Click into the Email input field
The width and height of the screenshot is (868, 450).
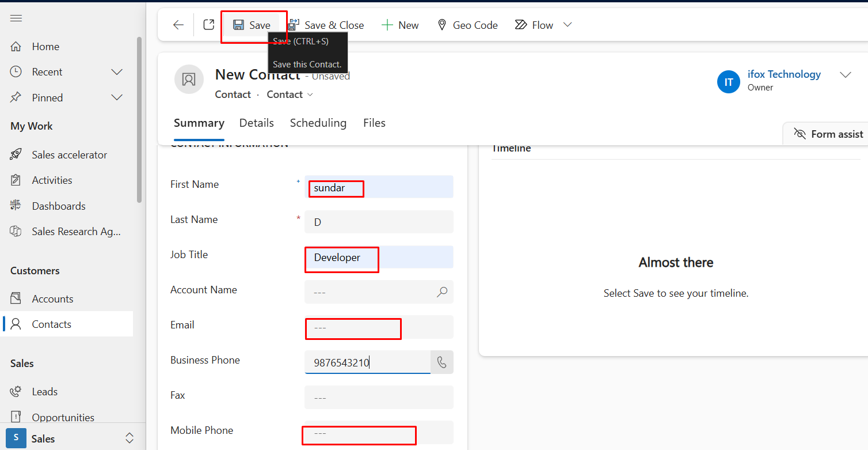point(378,327)
